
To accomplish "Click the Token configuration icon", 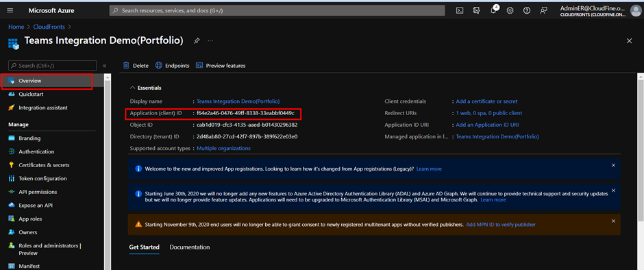I will (12, 178).
